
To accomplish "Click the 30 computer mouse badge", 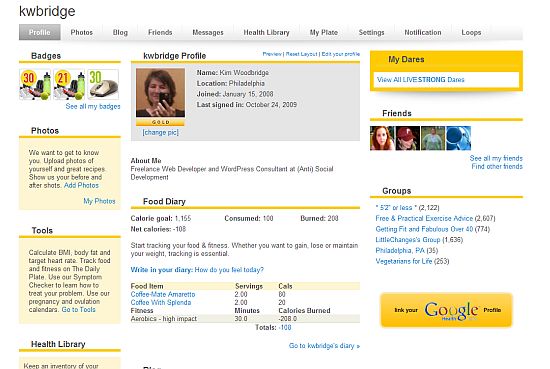I will (x=103, y=85).
